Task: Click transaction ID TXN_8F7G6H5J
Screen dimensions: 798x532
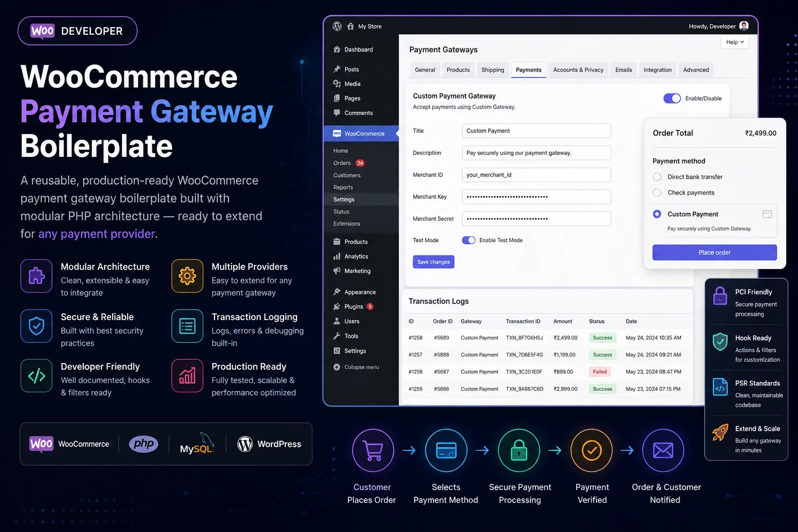Action: 524,338
